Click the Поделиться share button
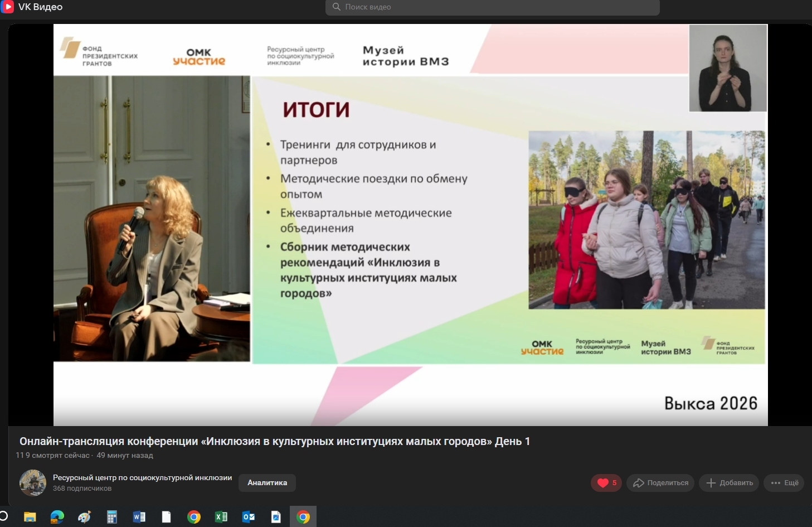Image resolution: width=812 pixels, height=527 pixels. pos(660,483)
